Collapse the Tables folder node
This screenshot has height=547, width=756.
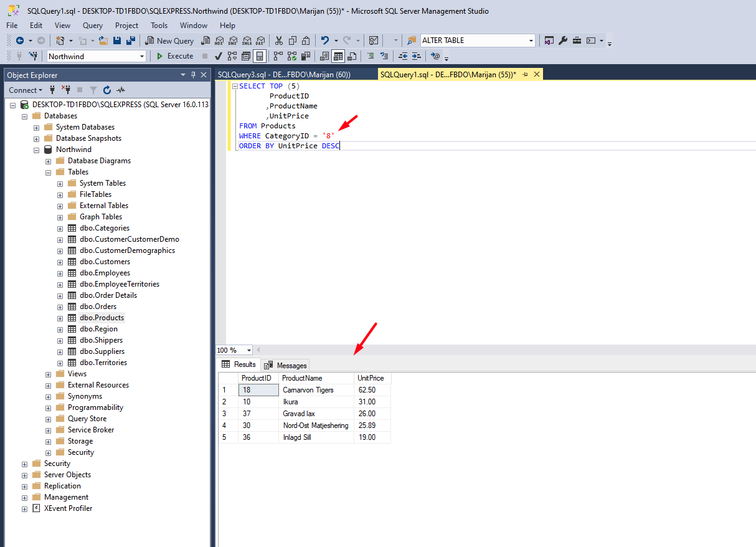pyautogui.click(x=49, y=172)
